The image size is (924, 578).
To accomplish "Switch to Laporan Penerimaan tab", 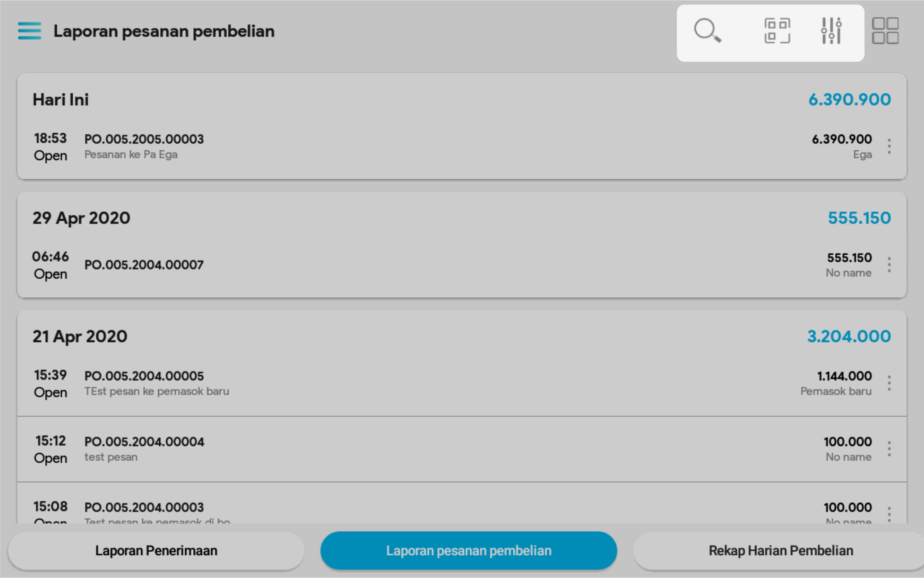I will [x=156, y=551].
